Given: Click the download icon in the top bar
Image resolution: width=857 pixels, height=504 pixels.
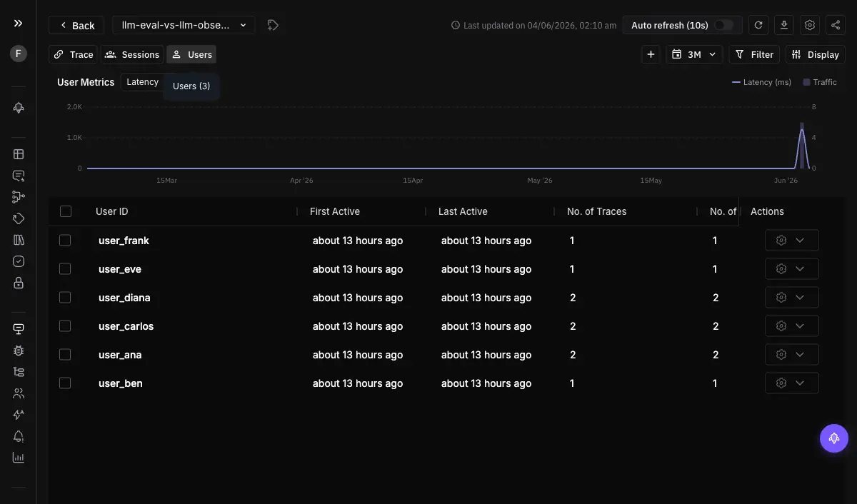Looking at the screenshot, I should [784, 25].
